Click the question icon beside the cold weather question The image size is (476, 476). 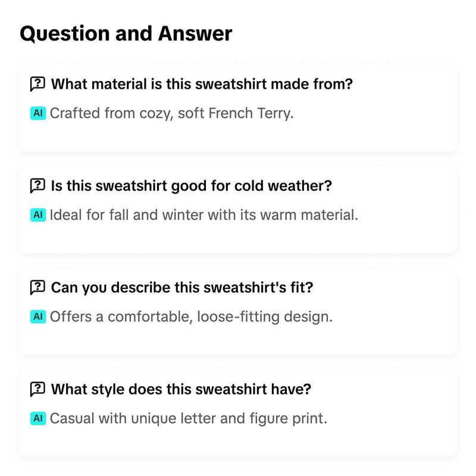(37, 186)
